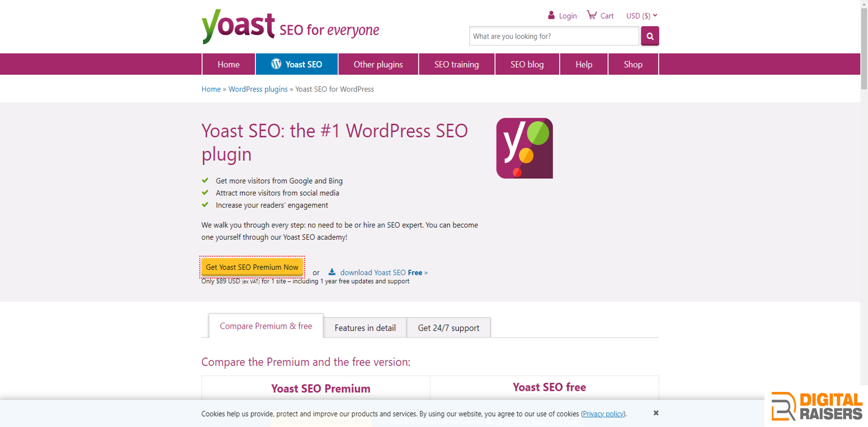Open the Other plugins menu

click(x=378, y=64)
